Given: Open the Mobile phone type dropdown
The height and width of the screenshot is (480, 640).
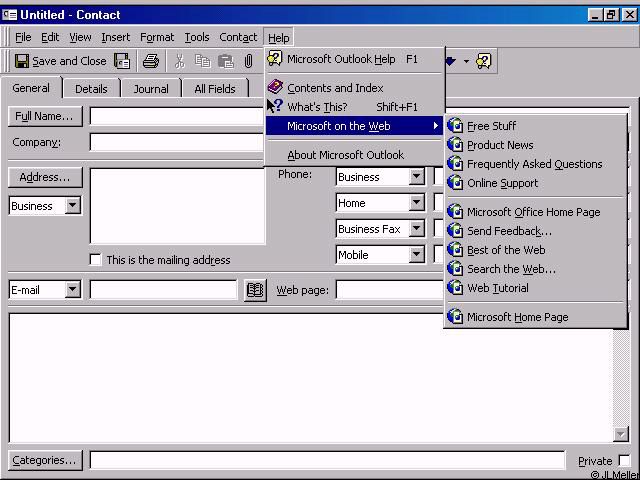Looking at the screenshot, I should click(416, 254).
